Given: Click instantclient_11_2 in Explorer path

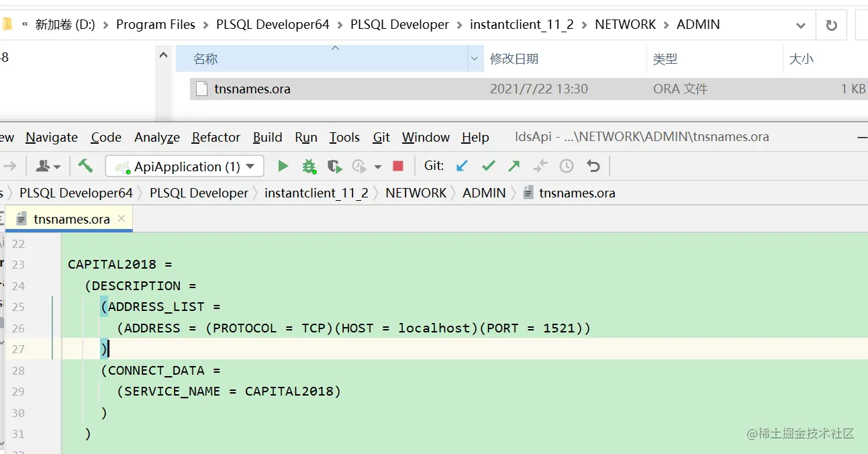Looking at the screenshot, I should coord(522,24).
